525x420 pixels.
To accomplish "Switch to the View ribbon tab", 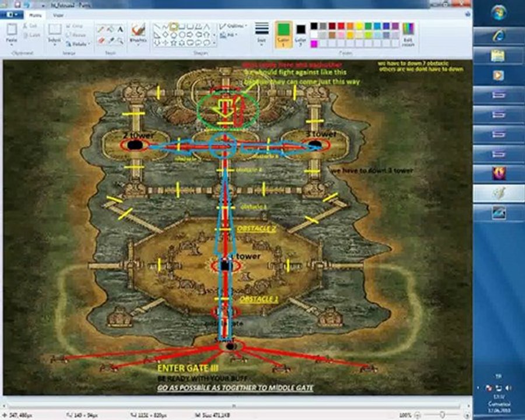I will [58, 15].
